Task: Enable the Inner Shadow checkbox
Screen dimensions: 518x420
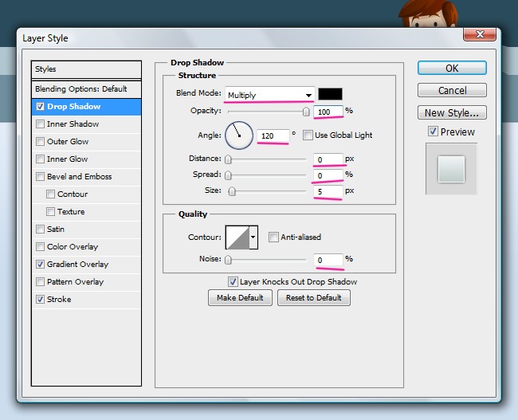Action: tap(41, 124)
